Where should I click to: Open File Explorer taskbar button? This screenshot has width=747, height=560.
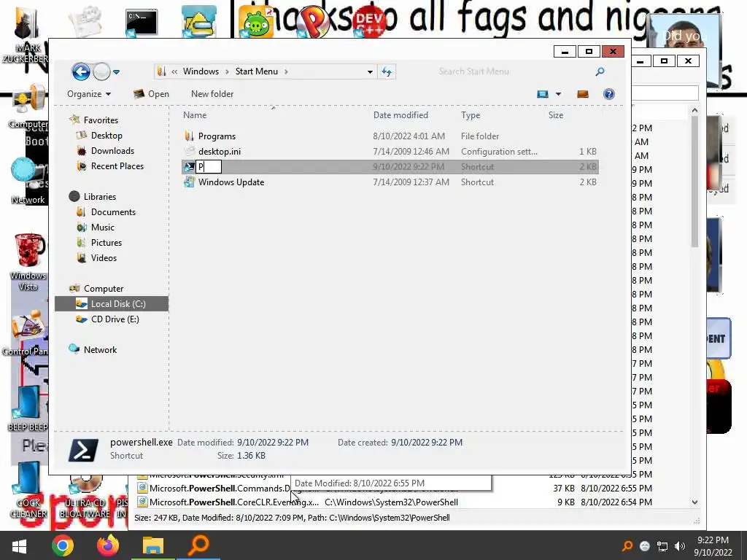(x=153, y=545)
